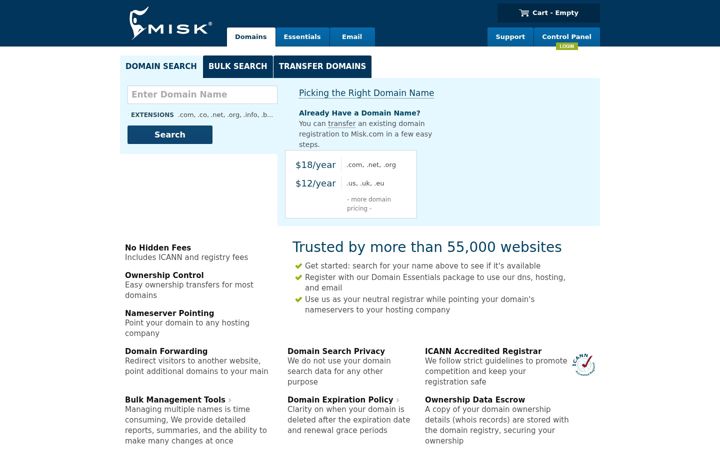
Task: Switch to the Essentials tab
Action: click(x=302, y=37)
